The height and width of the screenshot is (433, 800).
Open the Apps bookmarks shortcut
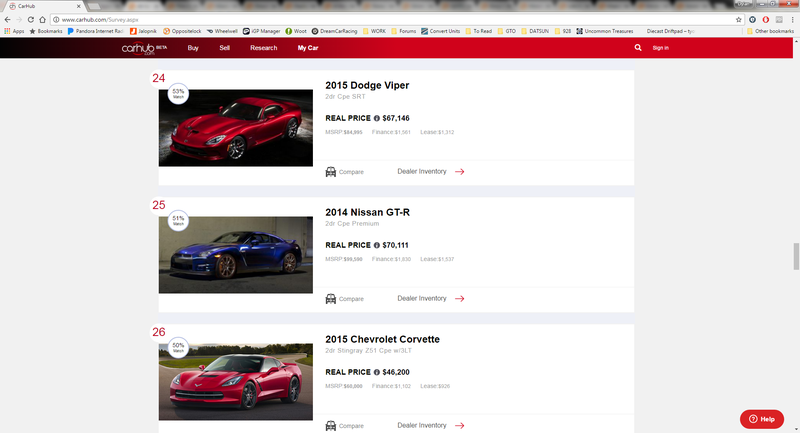[14, 31]
